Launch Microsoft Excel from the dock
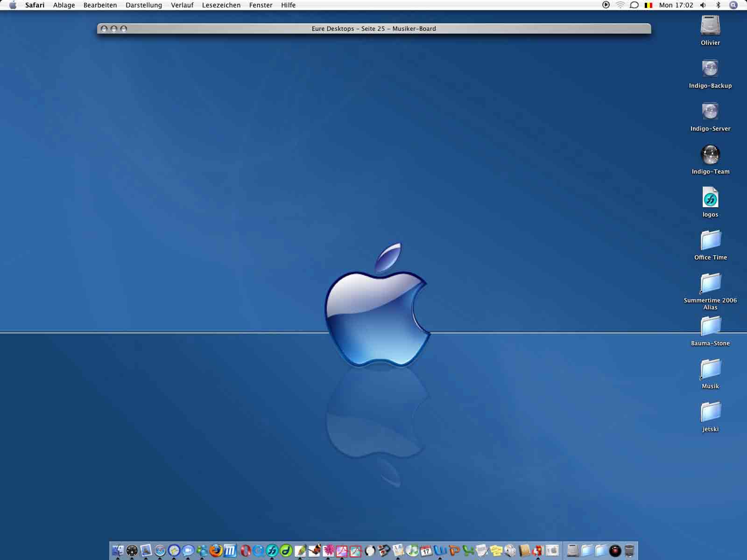The height and width of the screenshot is (560, 747). (x=468, y=551)
